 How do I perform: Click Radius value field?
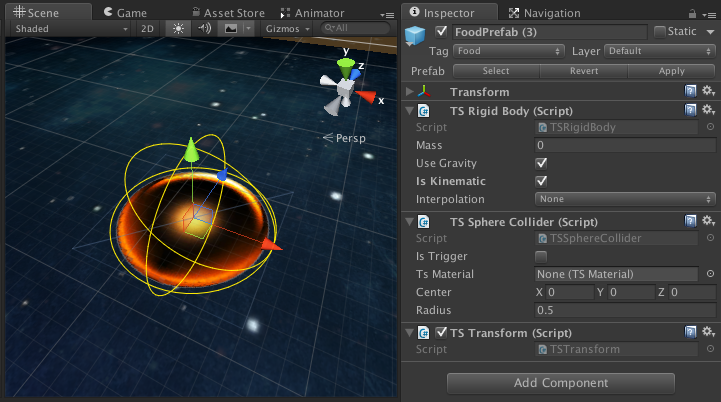625,310
